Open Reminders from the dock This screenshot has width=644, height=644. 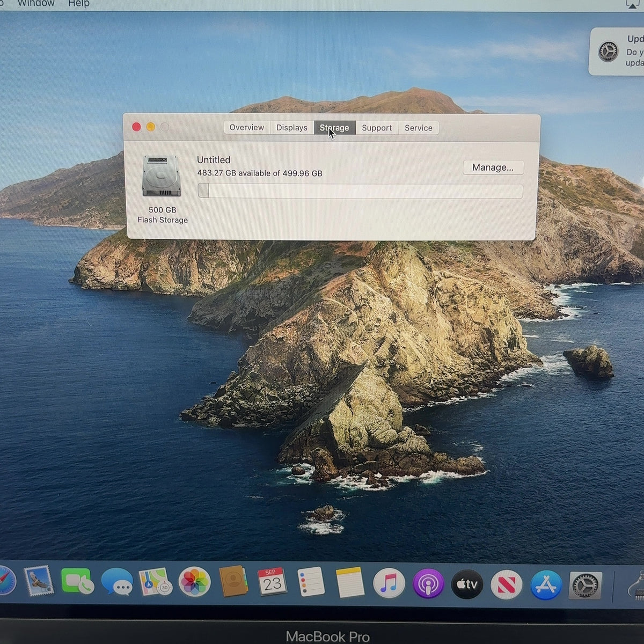(311, 582)
